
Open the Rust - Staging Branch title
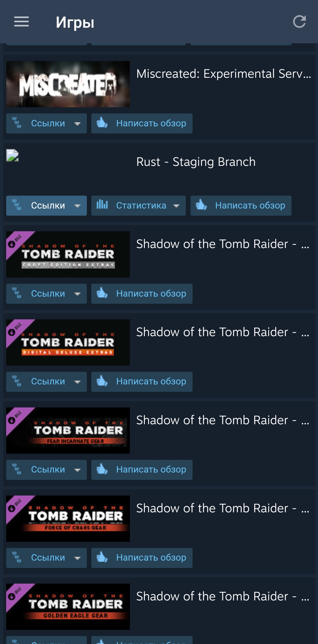(x=196, y=162)
